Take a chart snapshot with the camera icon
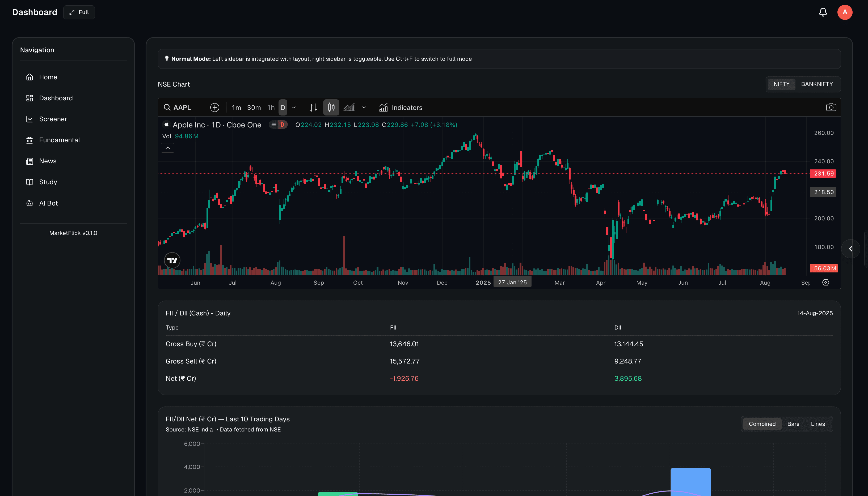Image resolution: width=868 pixels, height=496 pixels. click(x=832, y=107)
